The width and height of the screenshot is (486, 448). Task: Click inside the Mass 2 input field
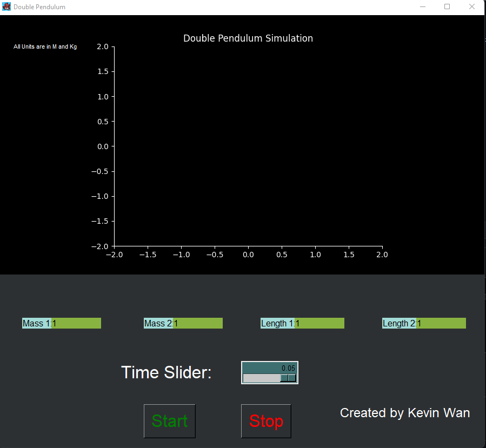click(197, 323)
